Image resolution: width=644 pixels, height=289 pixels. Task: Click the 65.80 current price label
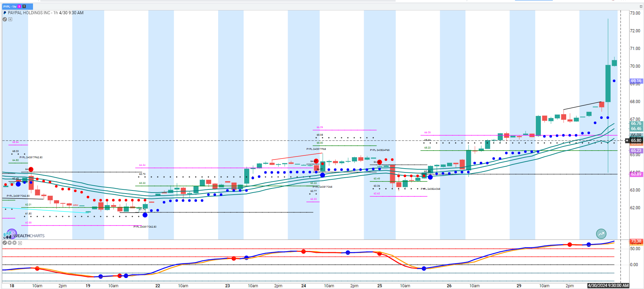[x=636, y=141]
